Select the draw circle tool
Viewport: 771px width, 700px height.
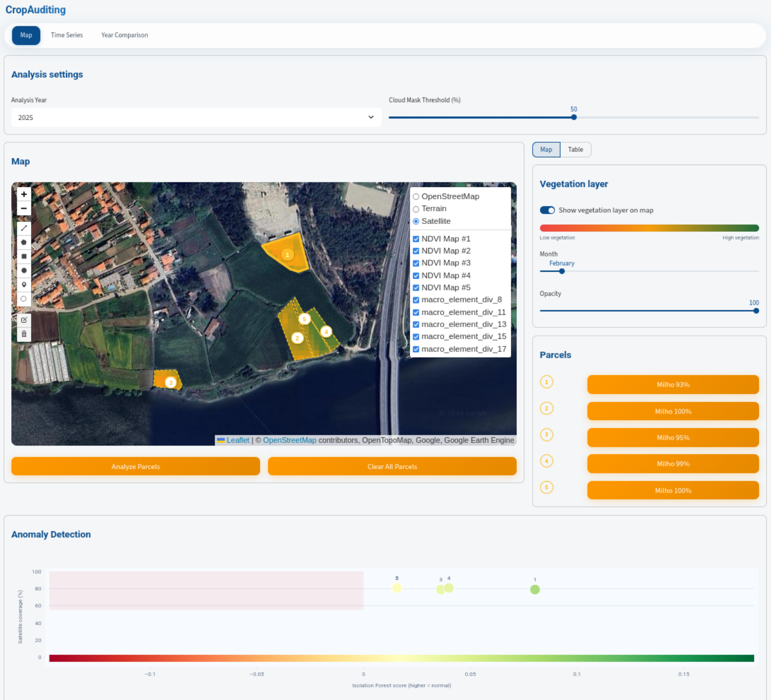(x=24, y=270)
